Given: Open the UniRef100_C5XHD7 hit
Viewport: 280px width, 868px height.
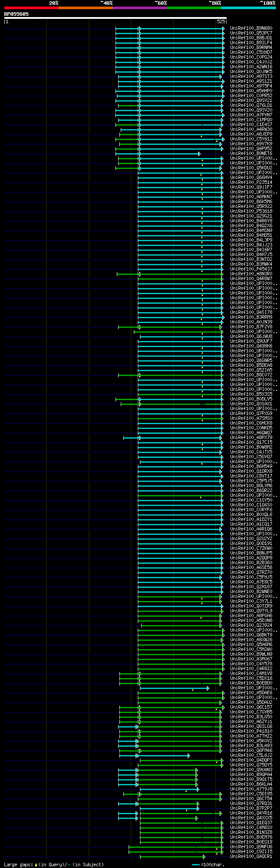Looking at the screenshot, I should pyautogui.click(x=251, y=52).
